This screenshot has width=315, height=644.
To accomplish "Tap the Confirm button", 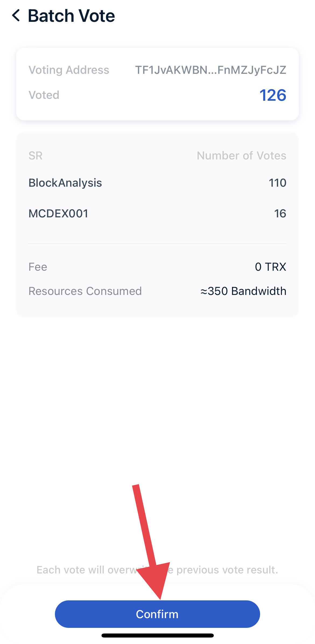I will click(x=157, y=614).
